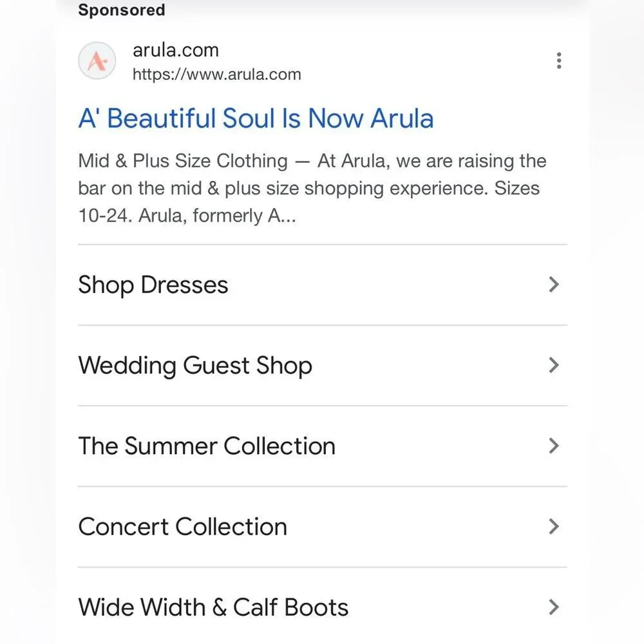Visit Wide Width & Calf Boots page
Image resolution: width=644 pixels, height=644 pixels.
point(213,607)
